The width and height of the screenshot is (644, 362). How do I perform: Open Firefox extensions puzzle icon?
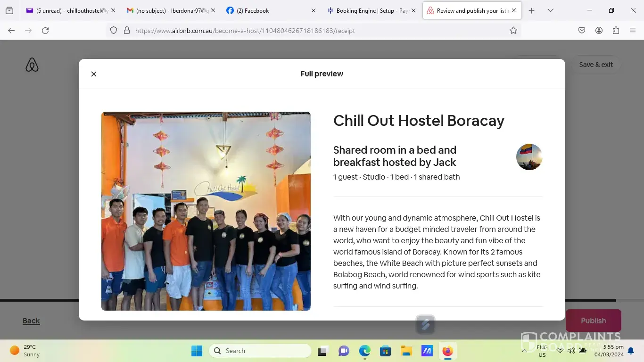click(616, 31)
